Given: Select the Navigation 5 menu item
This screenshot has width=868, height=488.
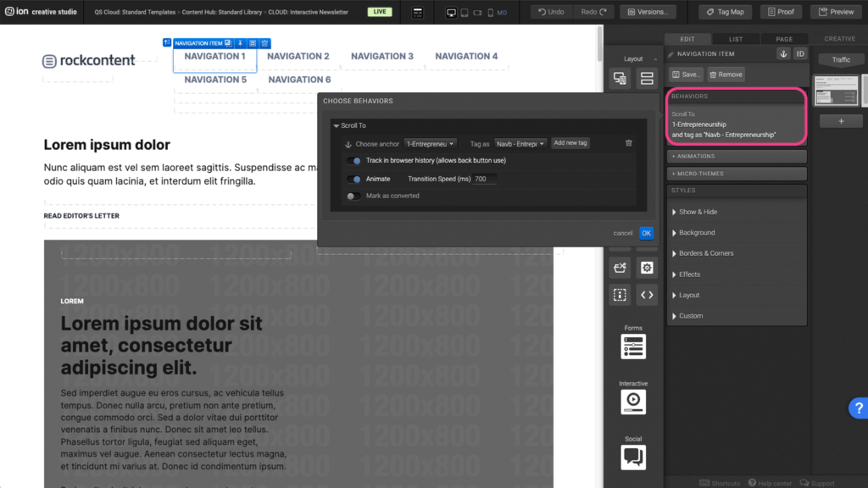Looking at the screenshot, I should [215, 80].
